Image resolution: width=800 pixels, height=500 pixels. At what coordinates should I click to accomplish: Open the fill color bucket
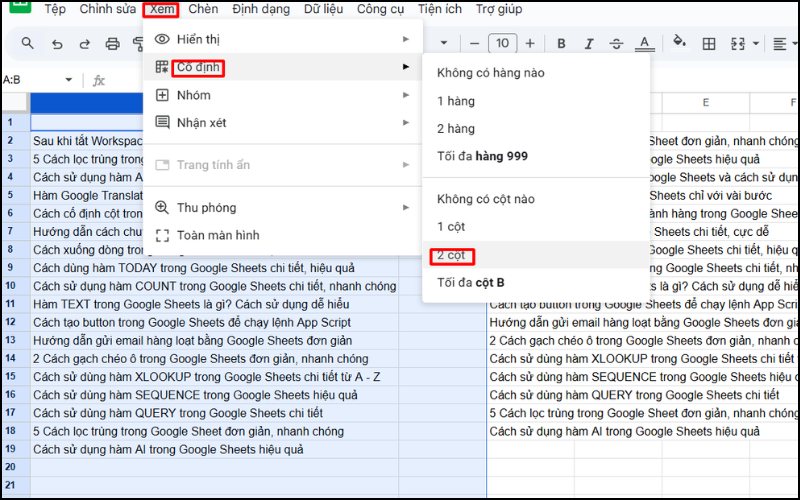(679, 42)
